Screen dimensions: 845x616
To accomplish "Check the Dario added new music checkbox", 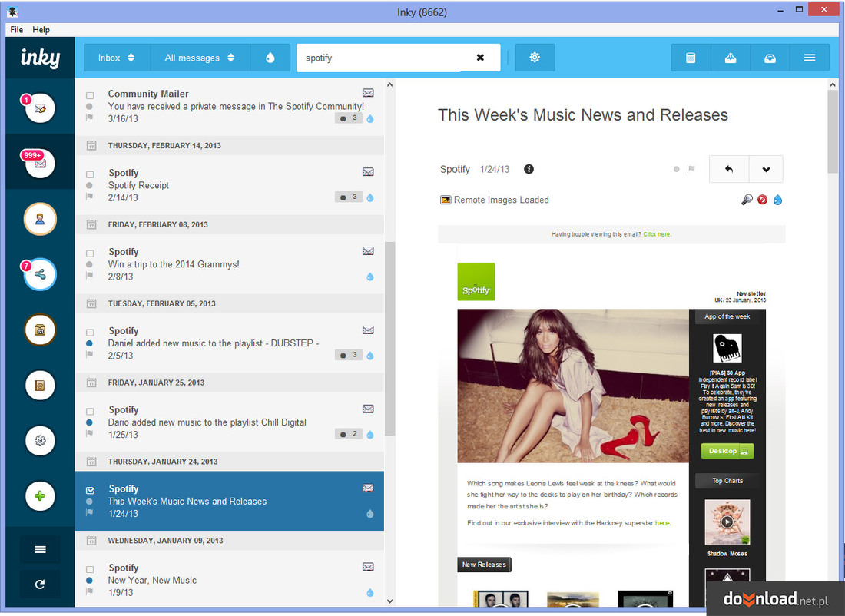I will [90, 412].
